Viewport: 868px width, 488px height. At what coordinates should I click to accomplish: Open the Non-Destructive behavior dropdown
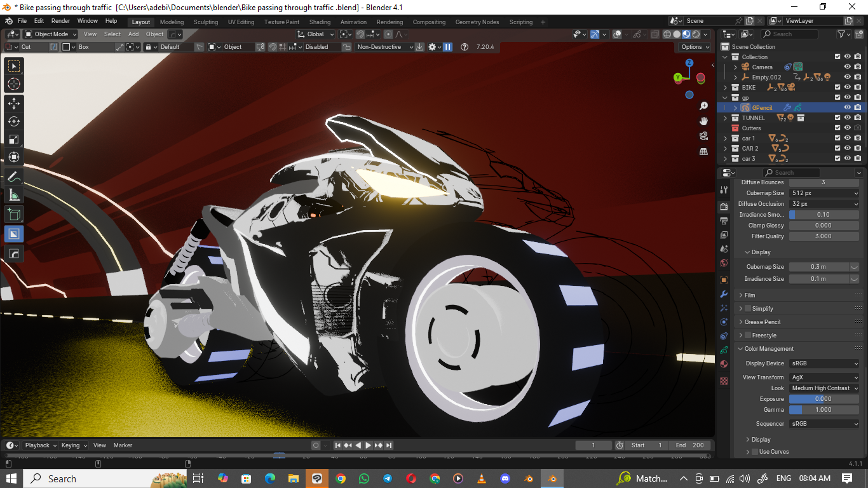pyautogui.click(x=385, y=47)
